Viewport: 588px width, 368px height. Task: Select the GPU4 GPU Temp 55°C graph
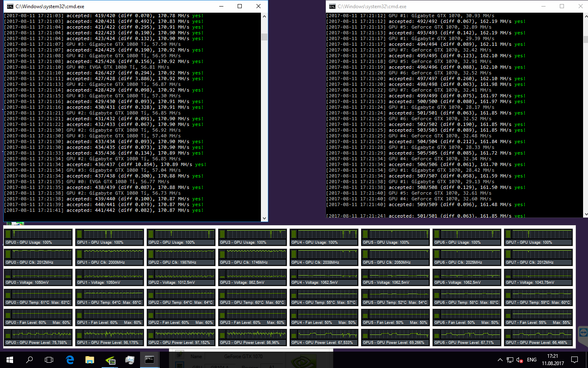point(324,297)
